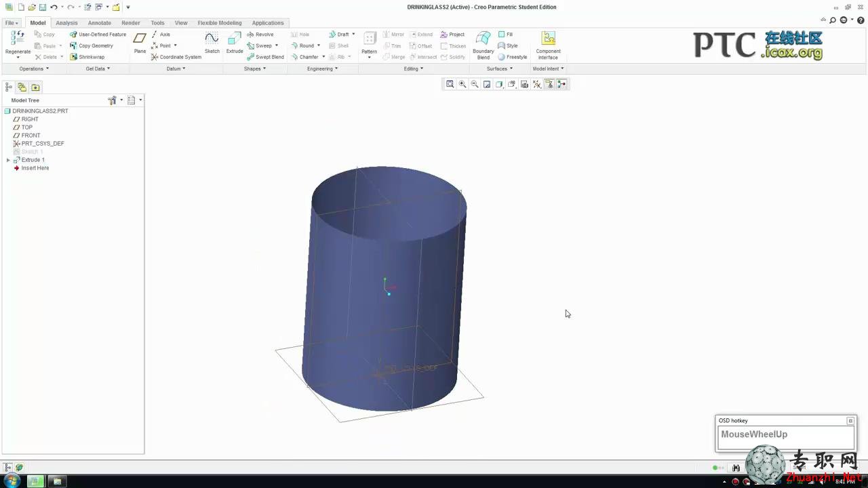Switch to the View tab
868x488 pixels.
click(181, 23)
